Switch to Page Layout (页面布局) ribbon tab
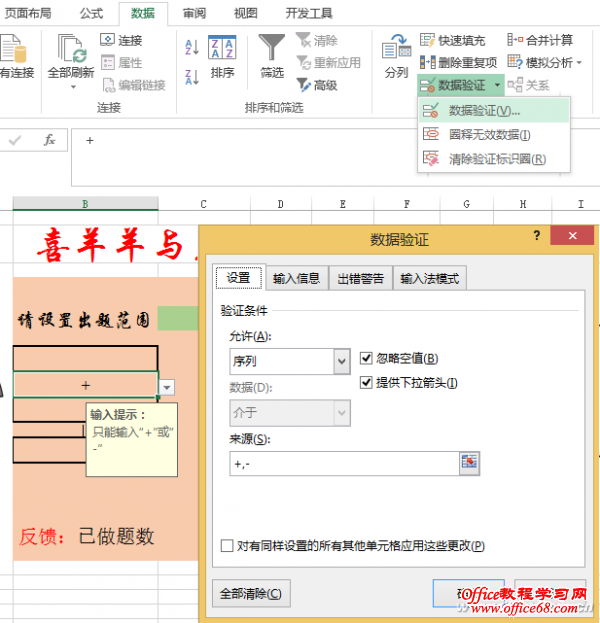Image resolution: width=600 pixels, height=623 pixels. tap(28, 13)
